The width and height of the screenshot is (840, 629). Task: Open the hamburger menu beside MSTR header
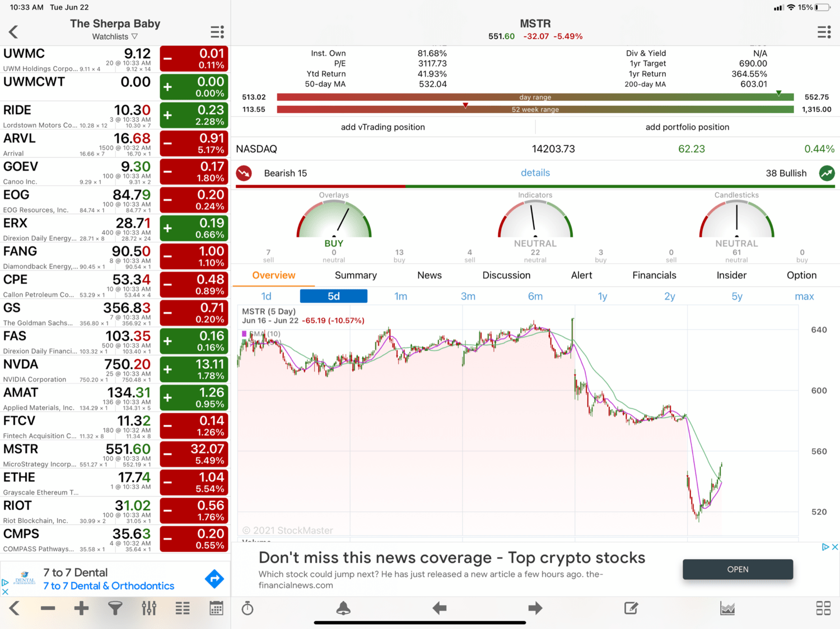tap(824, 32)
